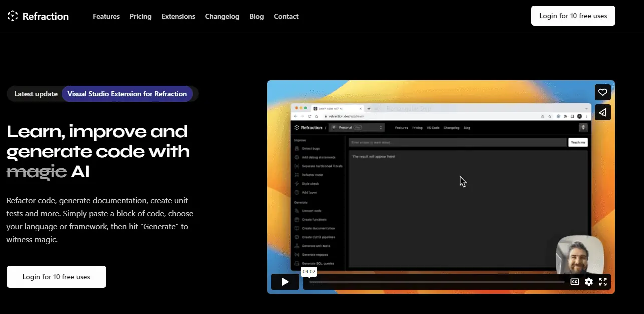Click the 'Generate regexes' icon in the video sidebar
The image size is (644, 314).
point(297,255)
